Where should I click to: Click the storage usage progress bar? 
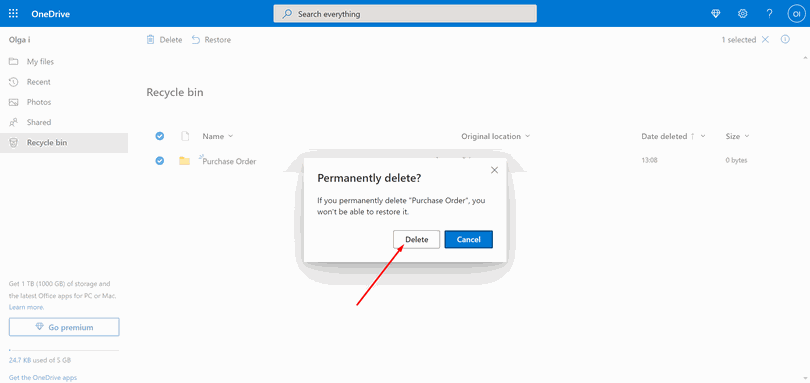coord(64,350)
